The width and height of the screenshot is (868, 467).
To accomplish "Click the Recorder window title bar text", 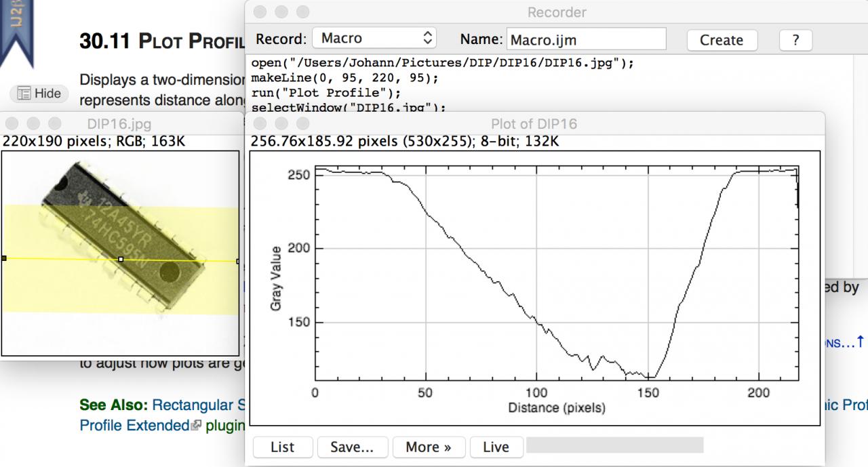I will pos(557,12).
